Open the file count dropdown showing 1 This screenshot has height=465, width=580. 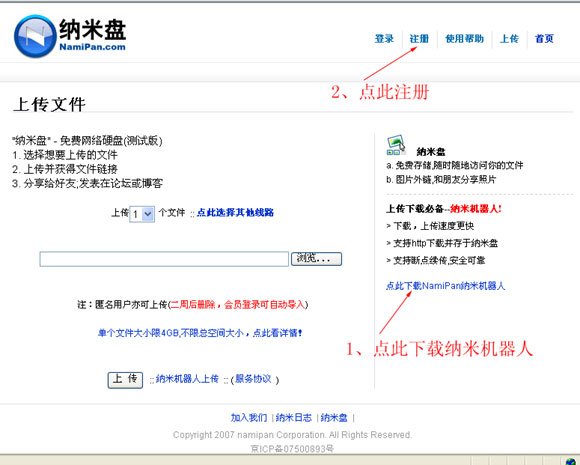(x=142, y=214)
